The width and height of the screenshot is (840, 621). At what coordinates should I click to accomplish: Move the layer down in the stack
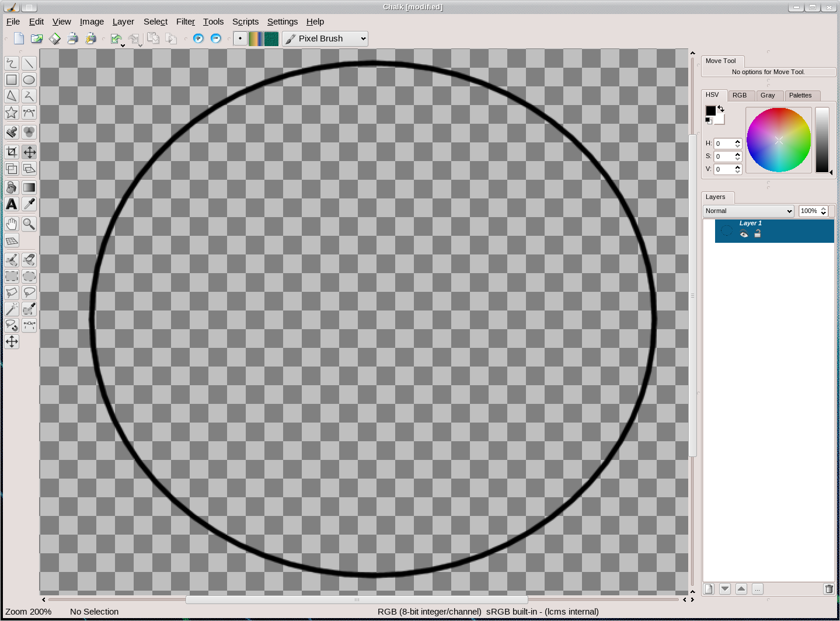(x=725, y=589)
